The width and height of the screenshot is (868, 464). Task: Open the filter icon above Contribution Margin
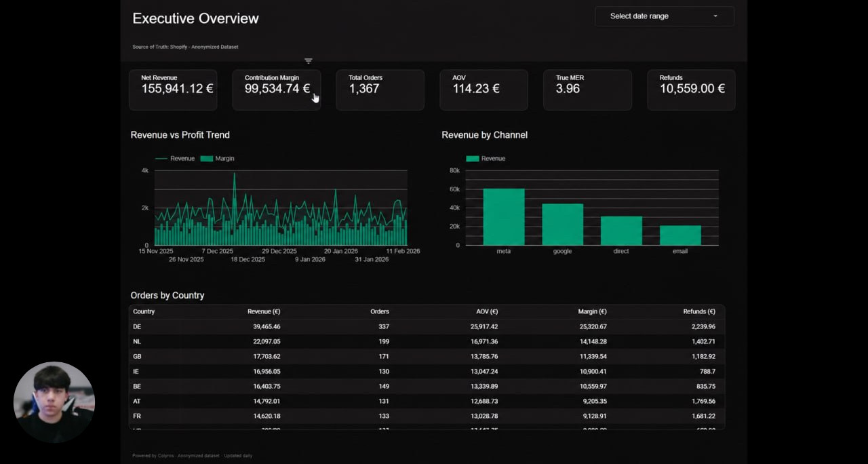coord(309,61)
